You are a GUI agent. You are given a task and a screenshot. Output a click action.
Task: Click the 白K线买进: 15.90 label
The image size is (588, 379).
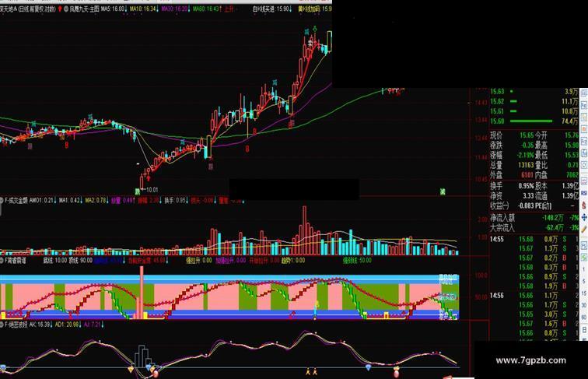(271, 9)
